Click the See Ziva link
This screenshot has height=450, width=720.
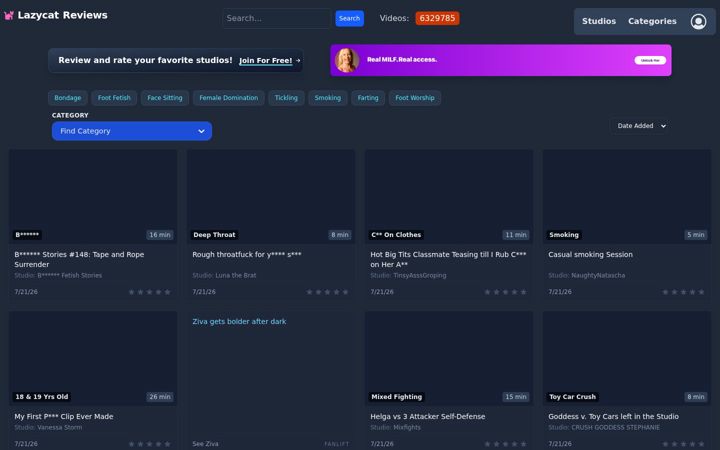(205, 444)
